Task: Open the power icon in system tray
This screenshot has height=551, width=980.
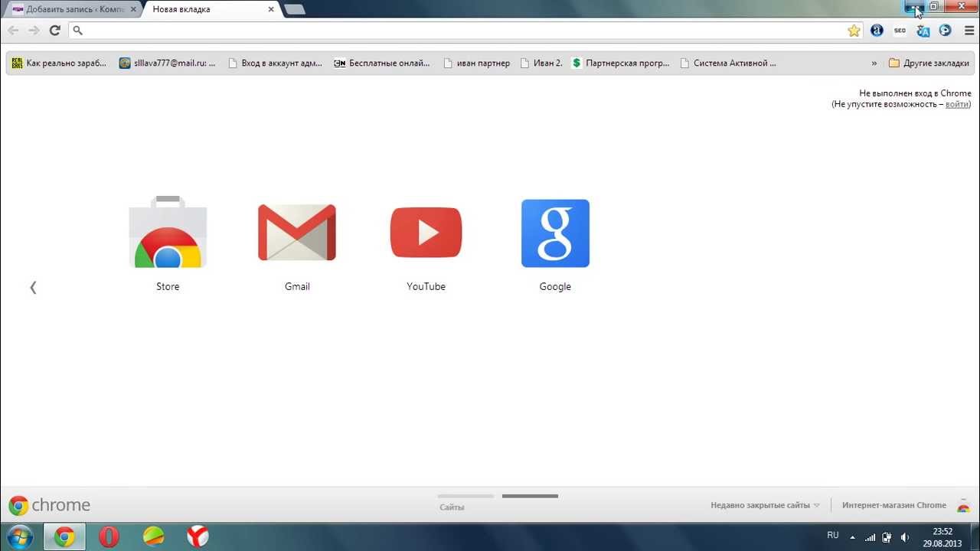Action: tap(887, 537)
